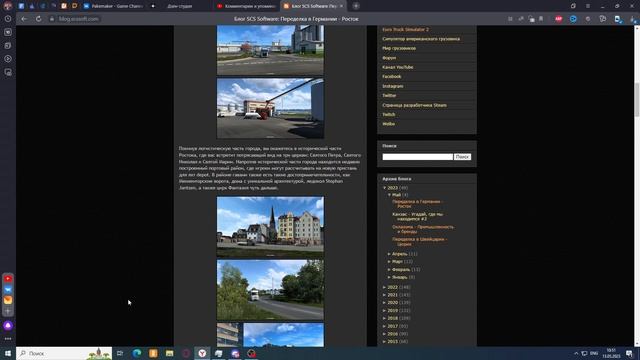Click the Поиск search button

pos(462,157)
